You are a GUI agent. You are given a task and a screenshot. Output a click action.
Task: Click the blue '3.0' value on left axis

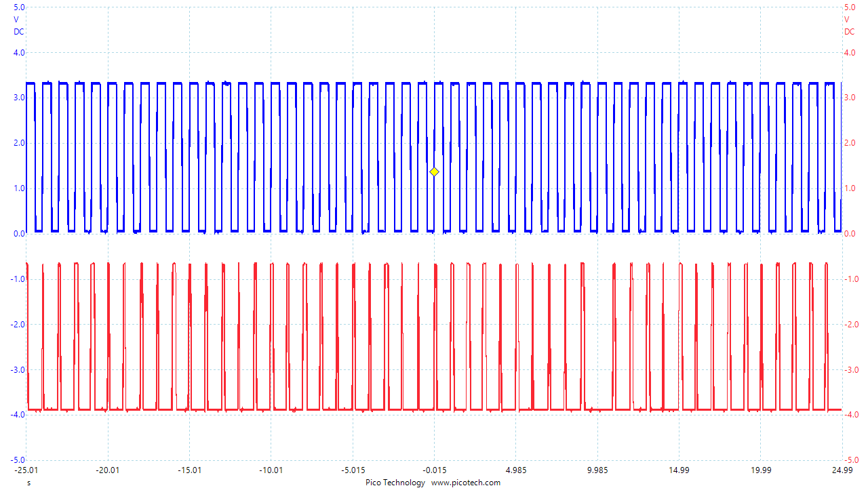click(x=19, y=98)
